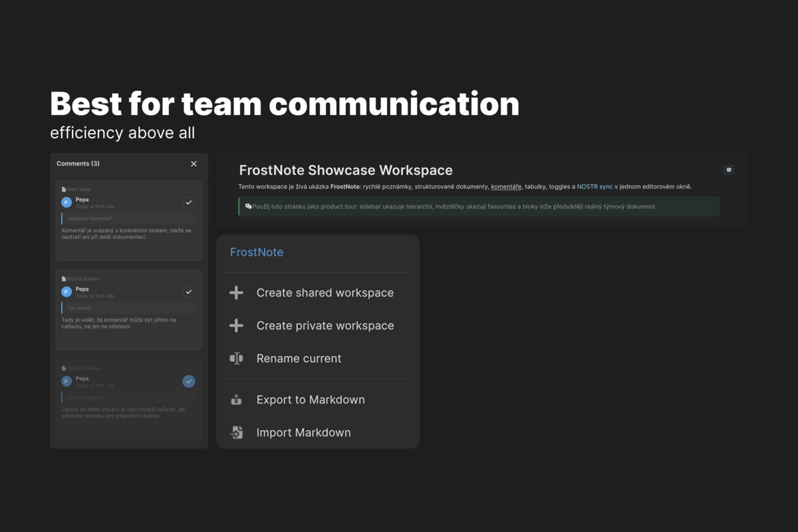This screenshot has height=532, width=798.
Task: Click the Start Here comment text body
Action: (126, 233)
